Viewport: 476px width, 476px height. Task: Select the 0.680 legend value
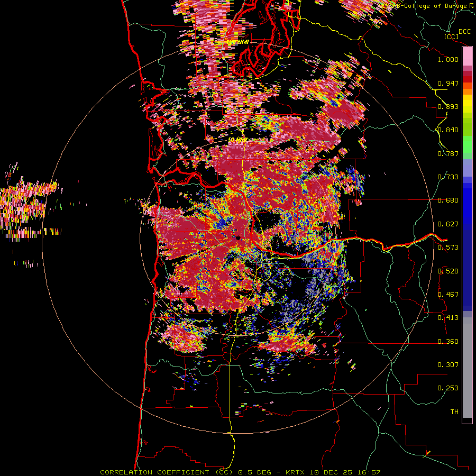(x=448, y=200)
